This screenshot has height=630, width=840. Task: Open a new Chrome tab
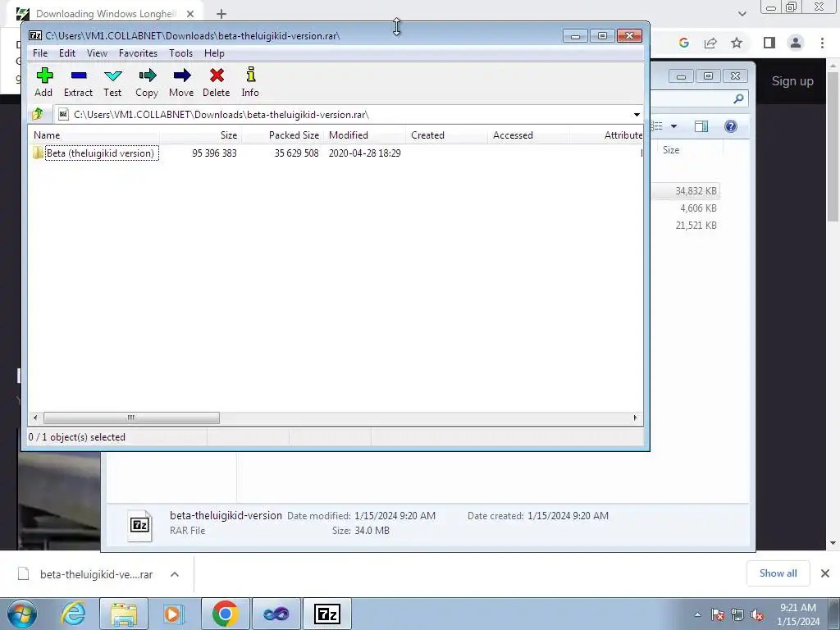coord(221,14)
